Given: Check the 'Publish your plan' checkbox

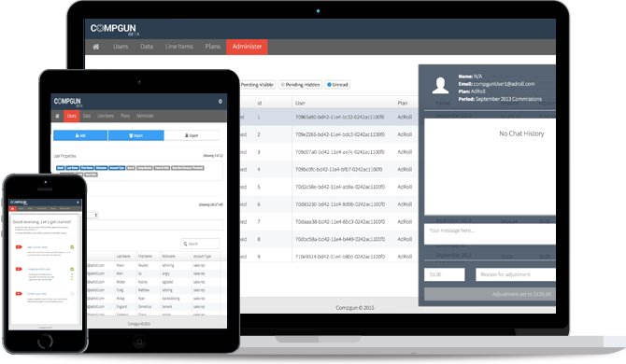Looking at the screenshot, I should click(x=72, y=294).
